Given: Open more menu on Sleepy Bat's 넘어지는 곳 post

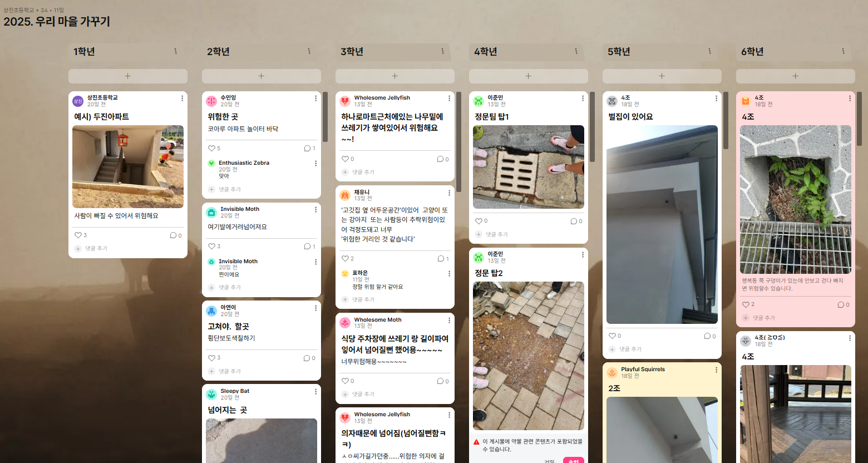Looking at the screenshot, I should point(315,392).
